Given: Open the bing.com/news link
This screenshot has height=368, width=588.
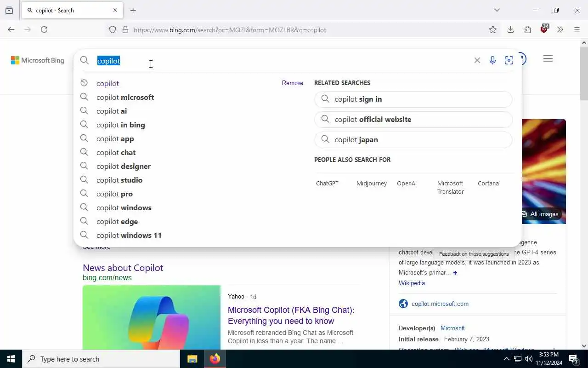Looking at the screenshot, I should [107, 277].
